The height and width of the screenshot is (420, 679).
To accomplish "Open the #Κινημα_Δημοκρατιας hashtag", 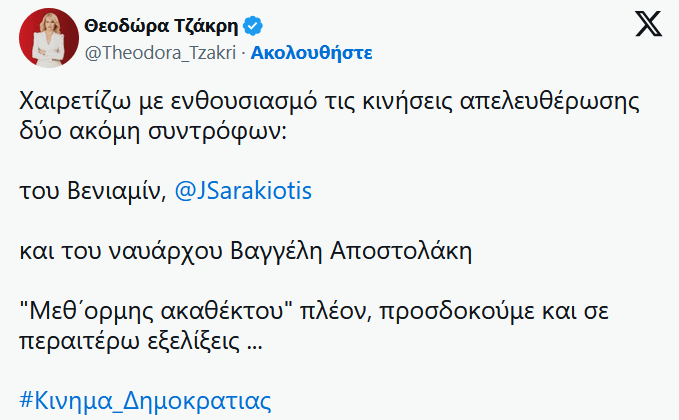I will point(146,402).
